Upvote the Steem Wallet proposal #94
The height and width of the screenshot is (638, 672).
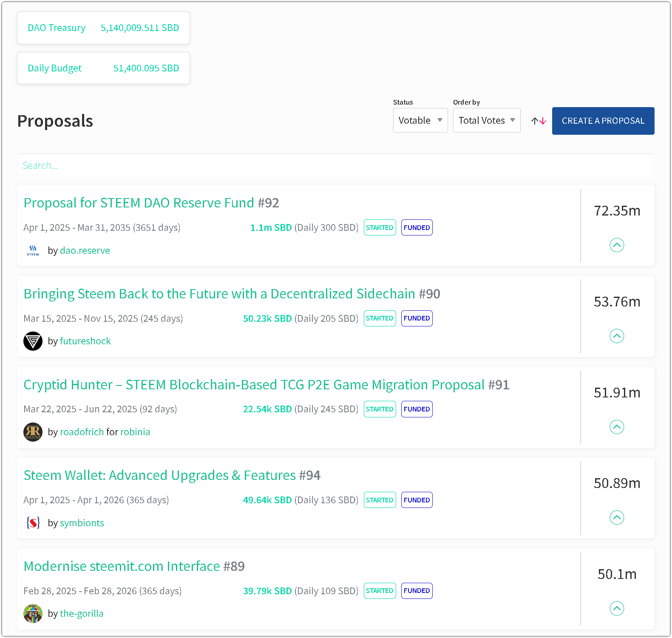(617, 517)
